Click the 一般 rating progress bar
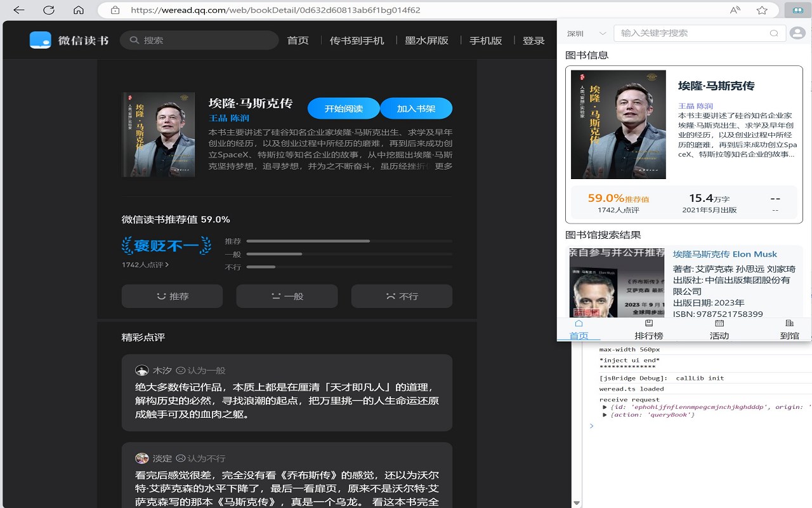Viewport: 812px width, 508px height. (349, 254)
